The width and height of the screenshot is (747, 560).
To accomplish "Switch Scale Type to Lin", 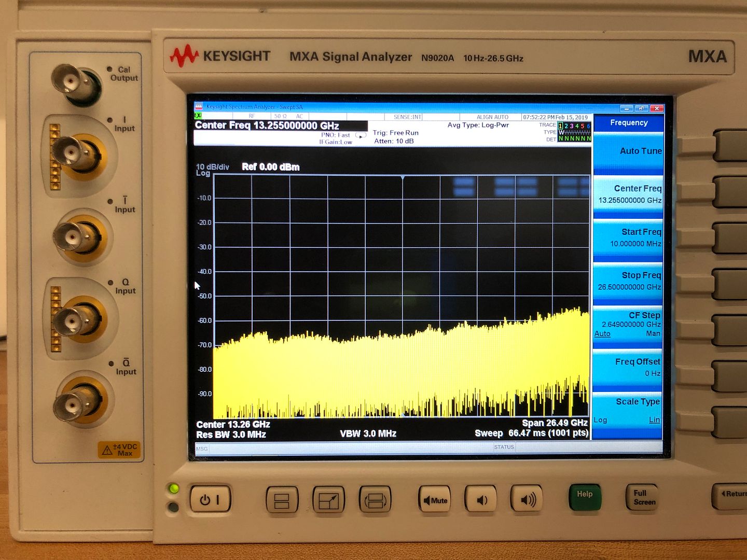I will [655, 420].
